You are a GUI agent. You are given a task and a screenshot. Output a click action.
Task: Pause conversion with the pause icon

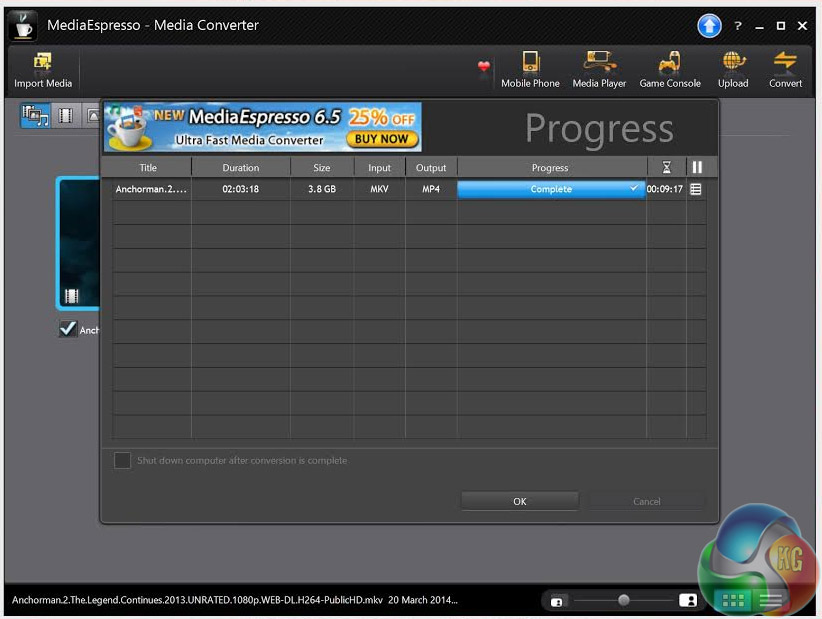tap(697, 167)
